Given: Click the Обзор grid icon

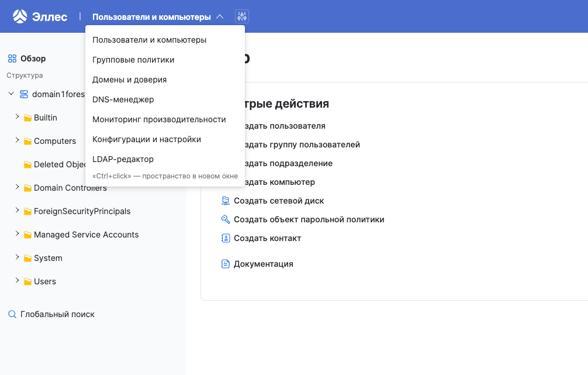Looking at the screenshot, I should 12,59.
